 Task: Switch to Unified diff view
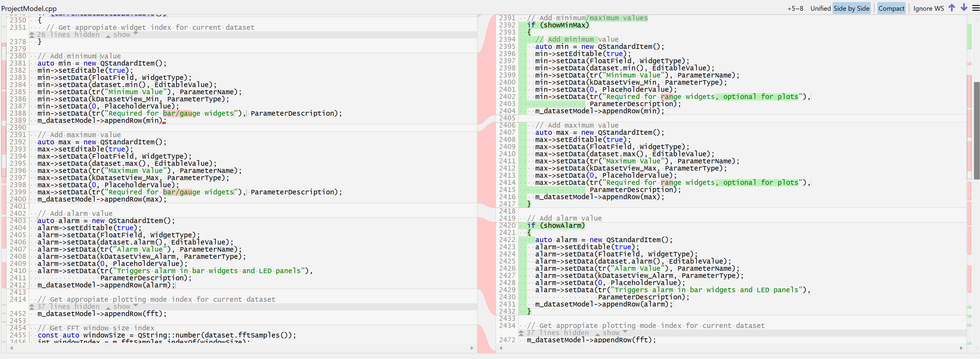(820, 8)
